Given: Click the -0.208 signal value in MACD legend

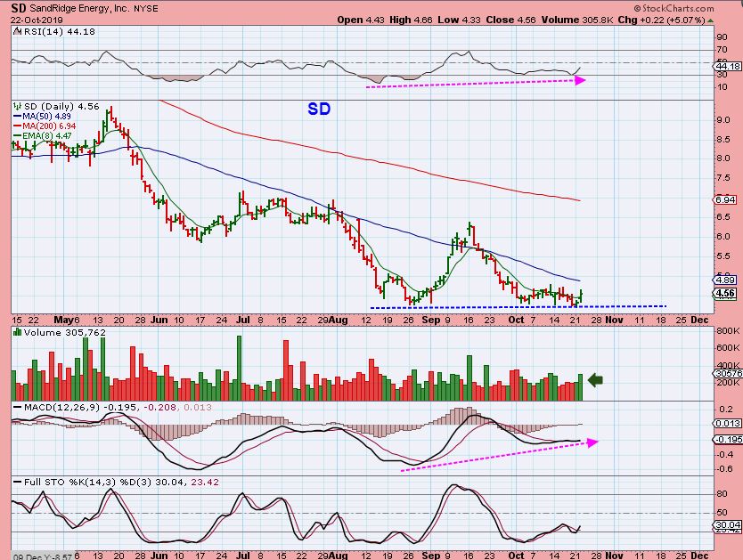Looking at the screenshot, I should pos(161,407).
